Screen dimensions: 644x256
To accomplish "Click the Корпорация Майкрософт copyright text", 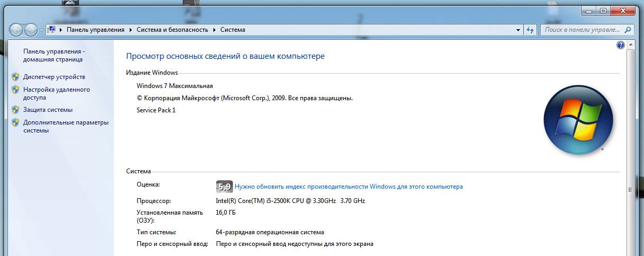I will click(245, 98).
